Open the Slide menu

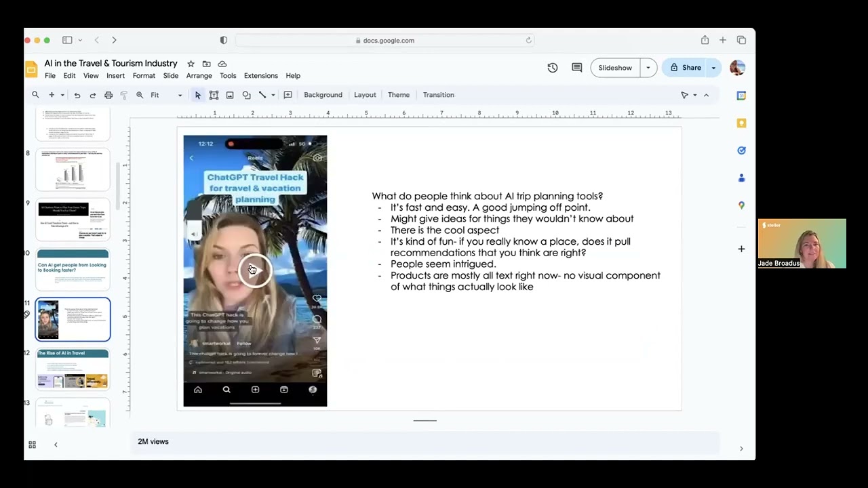171,76
